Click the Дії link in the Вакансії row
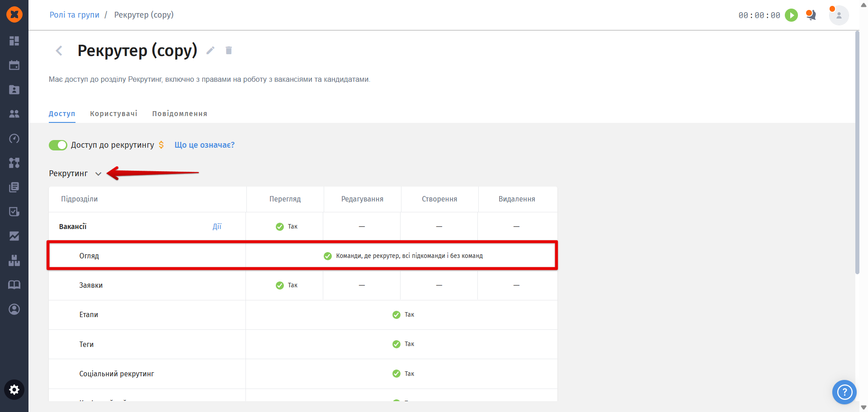868x412 pixels. 217,226
